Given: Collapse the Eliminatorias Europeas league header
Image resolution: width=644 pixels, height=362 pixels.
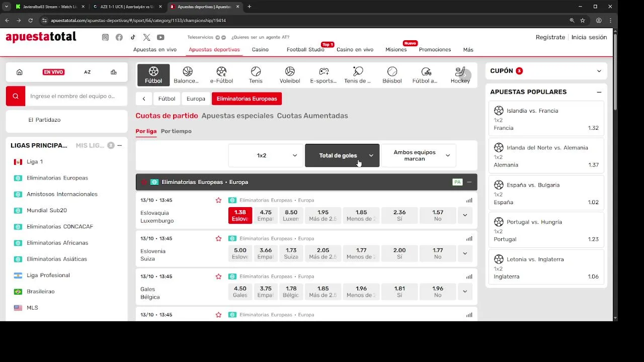Looking at the screenshot, I should 469,182.
